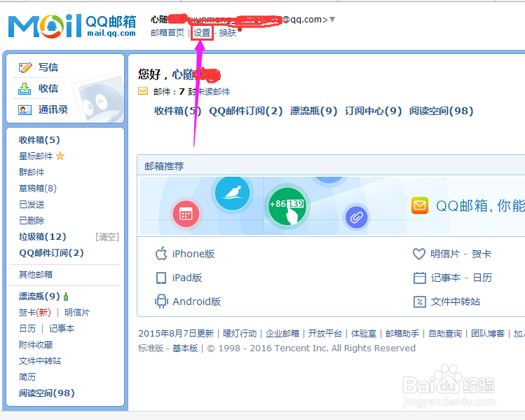
Task: Open main QQ邮件订阅(2) link
Action: point(246,111)
